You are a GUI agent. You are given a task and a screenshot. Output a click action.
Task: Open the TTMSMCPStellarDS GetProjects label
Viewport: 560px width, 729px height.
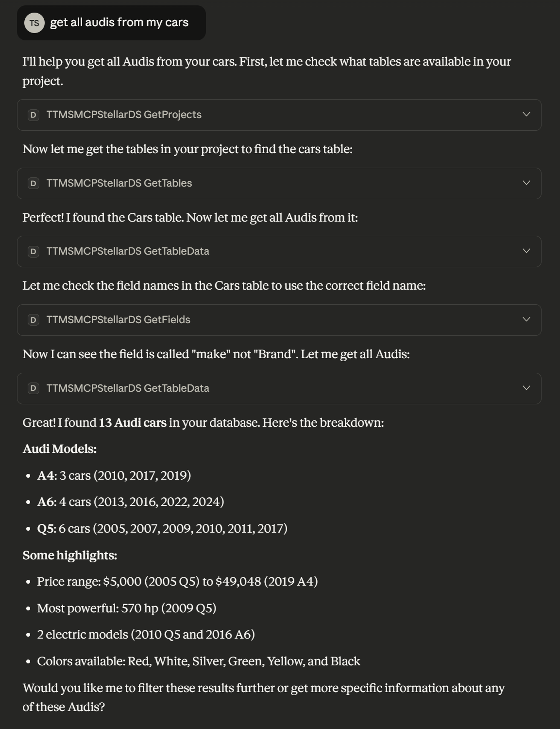click(x=124, y=115)
